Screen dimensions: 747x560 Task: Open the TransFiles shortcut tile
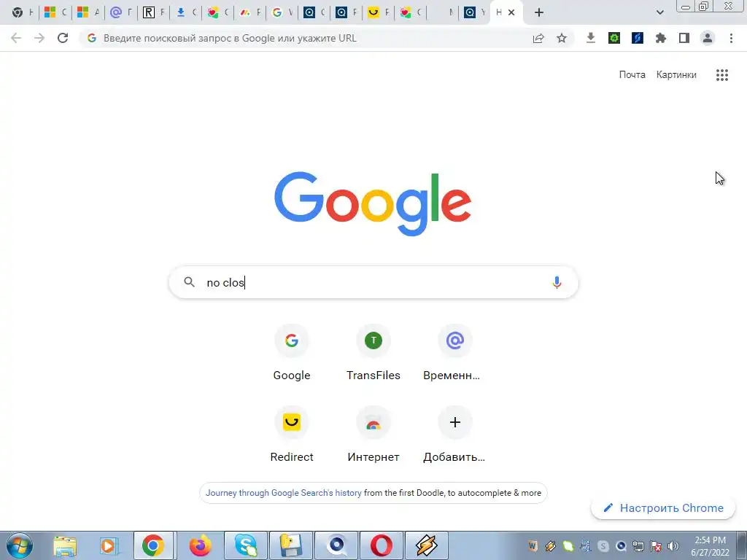click(373, 354)
